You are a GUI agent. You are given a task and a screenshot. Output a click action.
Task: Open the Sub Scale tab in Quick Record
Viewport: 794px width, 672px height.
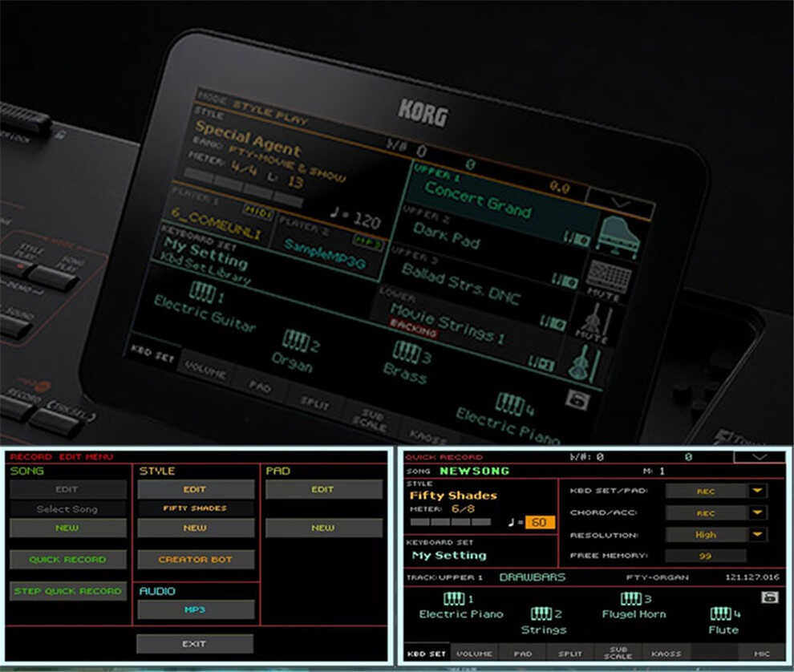point(618,654)
